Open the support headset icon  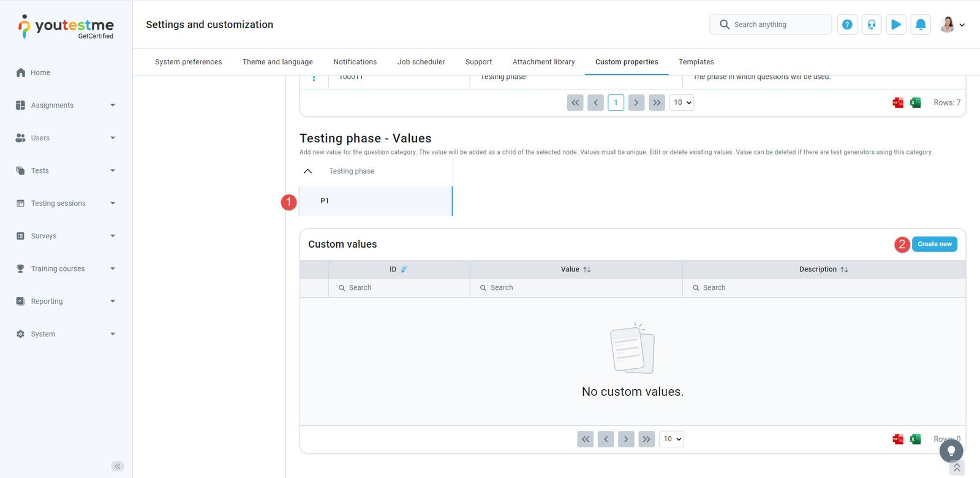tap(871, 25)
